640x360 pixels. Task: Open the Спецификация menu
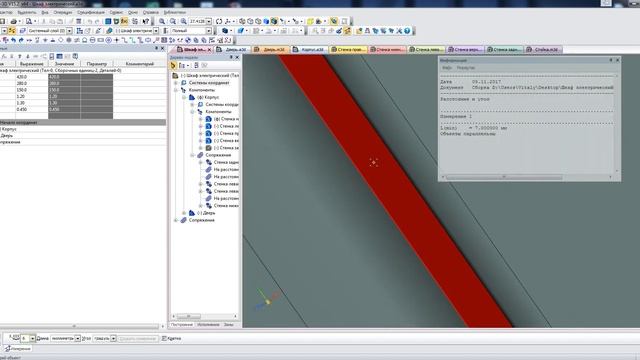tap(91, 12)
